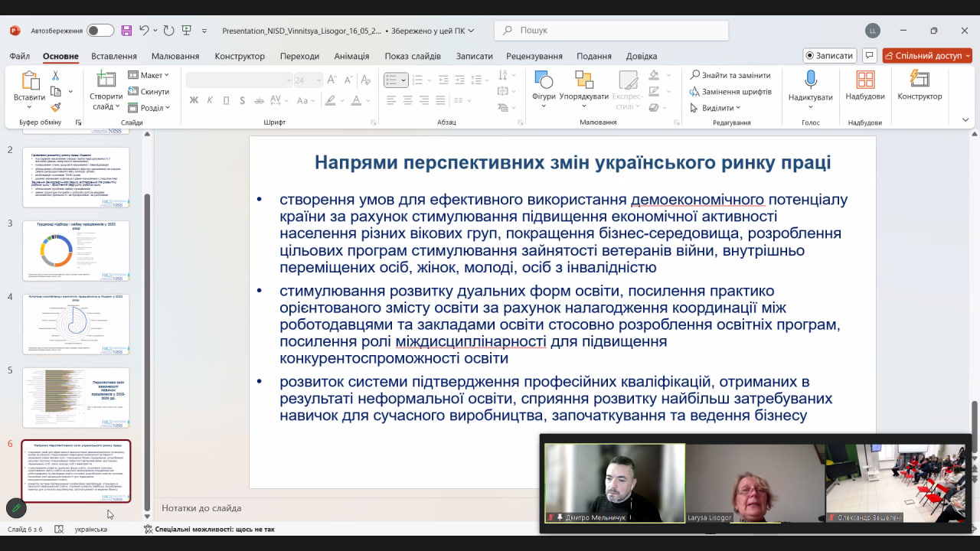Click the Cut scissors icon
980x551 pixels.
point(55,76)
